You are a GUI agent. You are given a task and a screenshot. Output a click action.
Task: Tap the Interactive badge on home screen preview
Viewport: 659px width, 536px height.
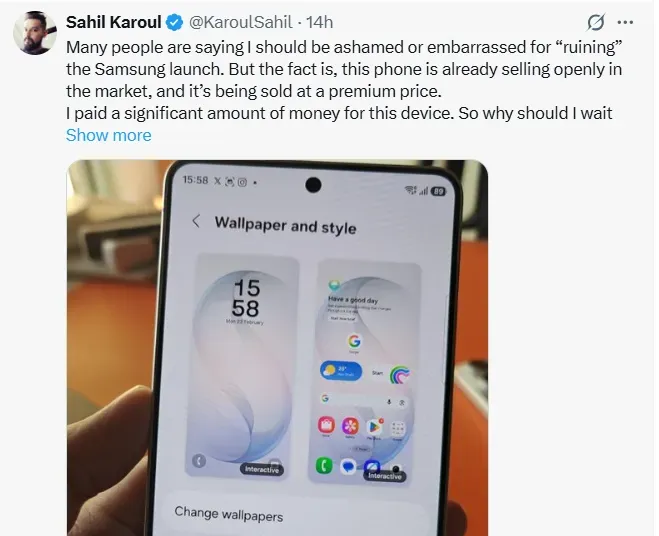(x=385, y=475)
